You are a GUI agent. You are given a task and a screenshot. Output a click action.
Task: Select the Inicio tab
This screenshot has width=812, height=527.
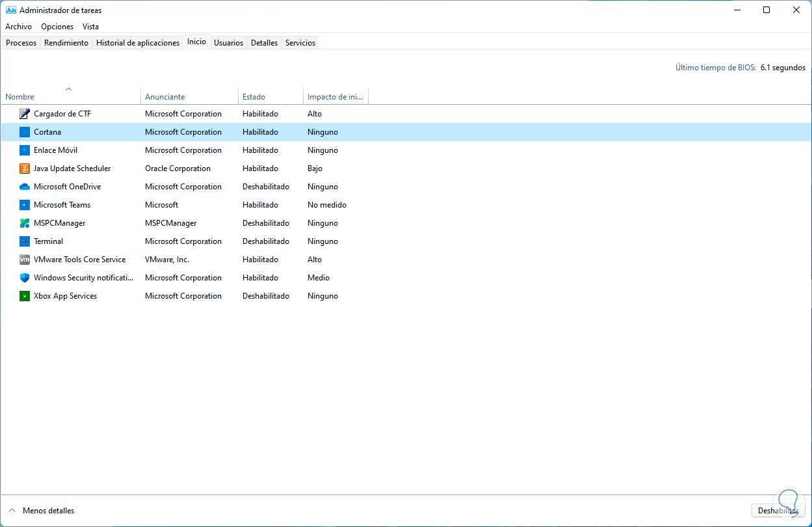pos(196,42)
